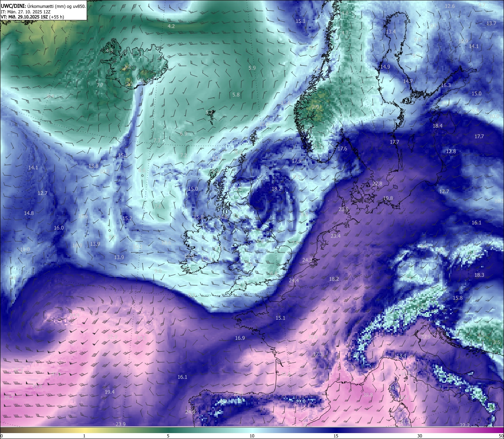Image resolution: width=504 pixels, height=439 pixels.
Task: Select the 22.8 value over Denmark
Action: tap(377, 183)
